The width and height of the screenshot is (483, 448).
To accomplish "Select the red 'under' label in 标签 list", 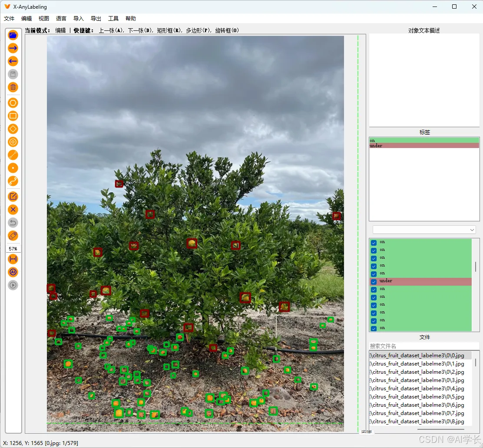I will [424, 145].
